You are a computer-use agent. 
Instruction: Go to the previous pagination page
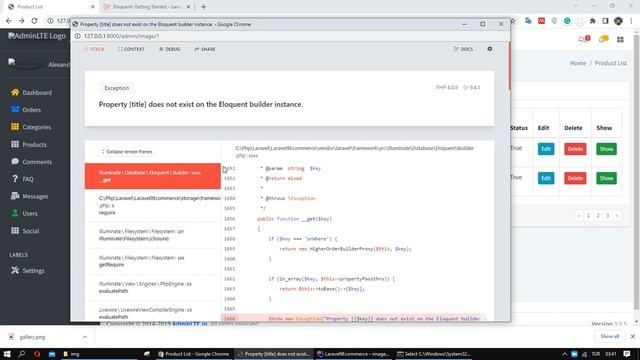click(579, 216)
